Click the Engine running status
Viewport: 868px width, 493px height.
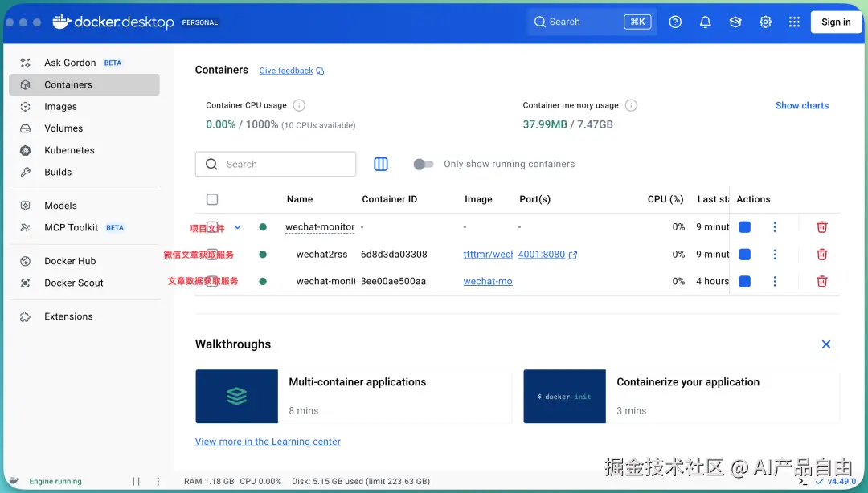pyautogui.click(x=55, y=482)
